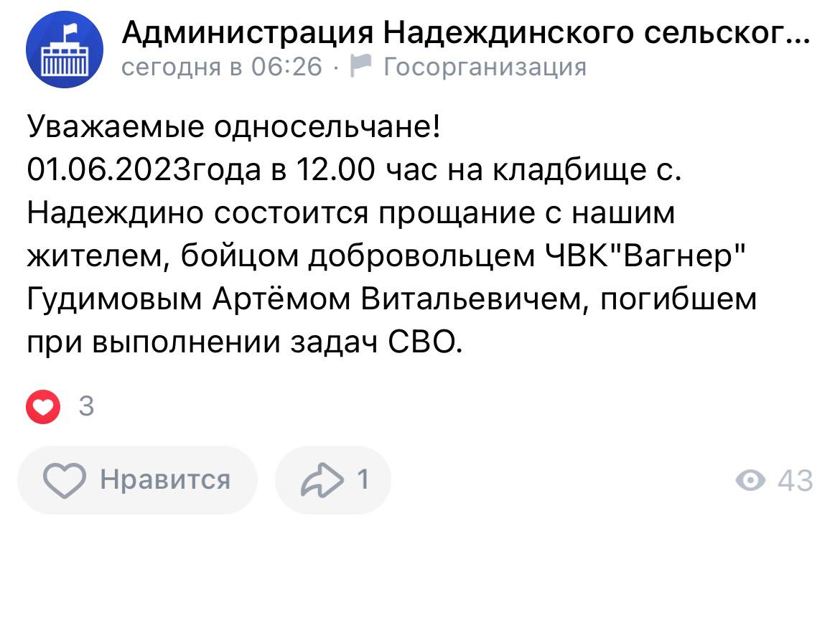This screenshot has width=840, height=633.
Task: Click the flag icon beside Госорганизация
Action: [361, 67]
